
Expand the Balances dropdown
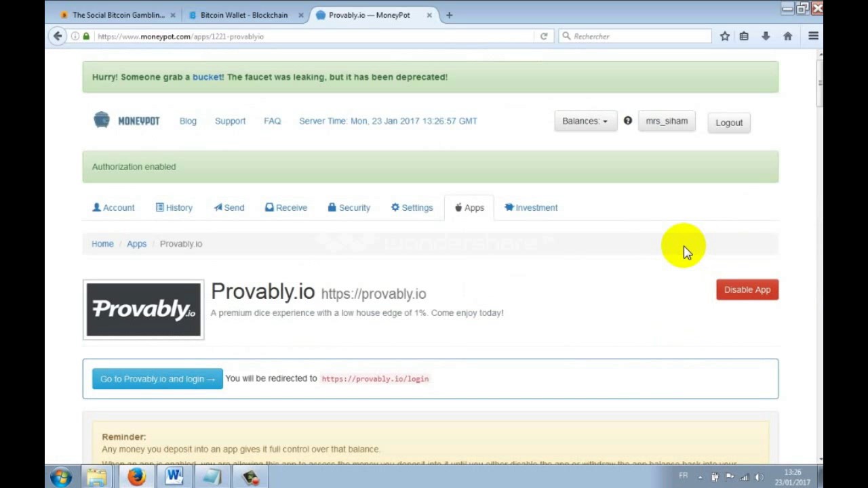(x=585, y=121)
